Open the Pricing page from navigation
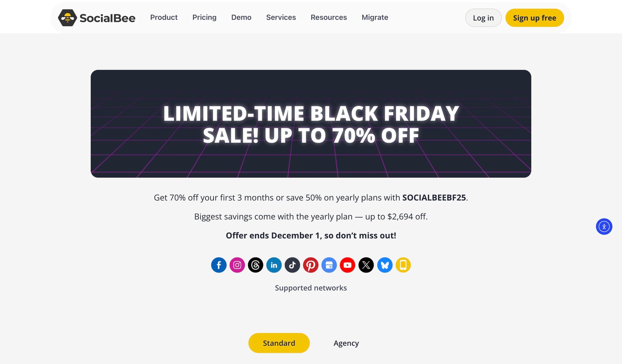This screenshot has height=364, width=622. [x=204, y=17]
